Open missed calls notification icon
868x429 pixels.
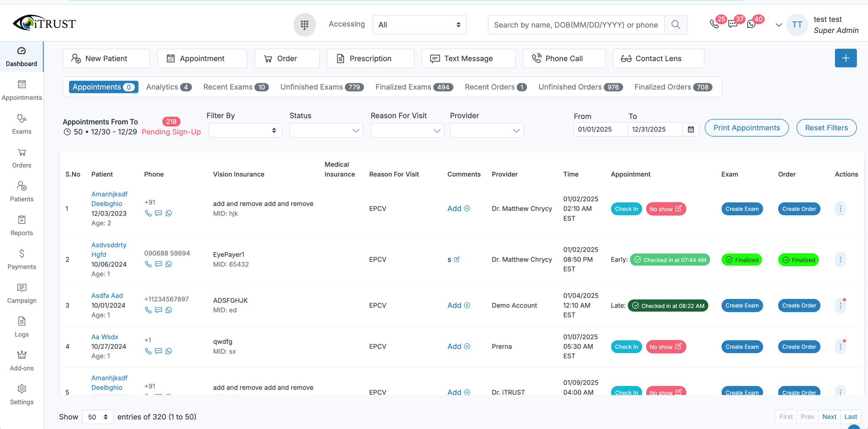[x=714, y=24]
